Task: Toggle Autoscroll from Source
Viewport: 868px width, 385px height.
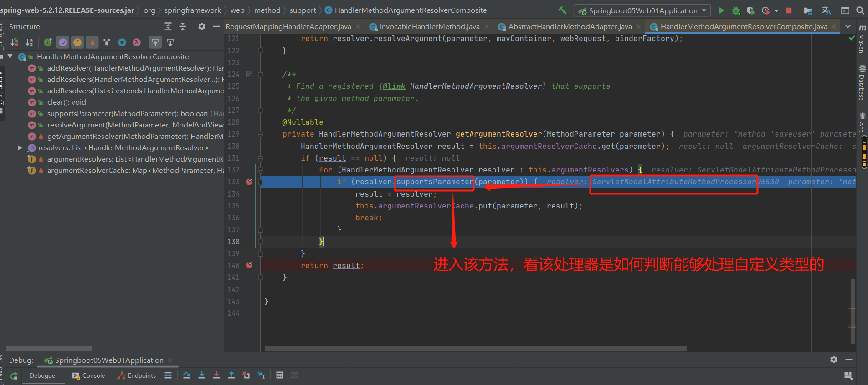Action: [x=170, y=42]
